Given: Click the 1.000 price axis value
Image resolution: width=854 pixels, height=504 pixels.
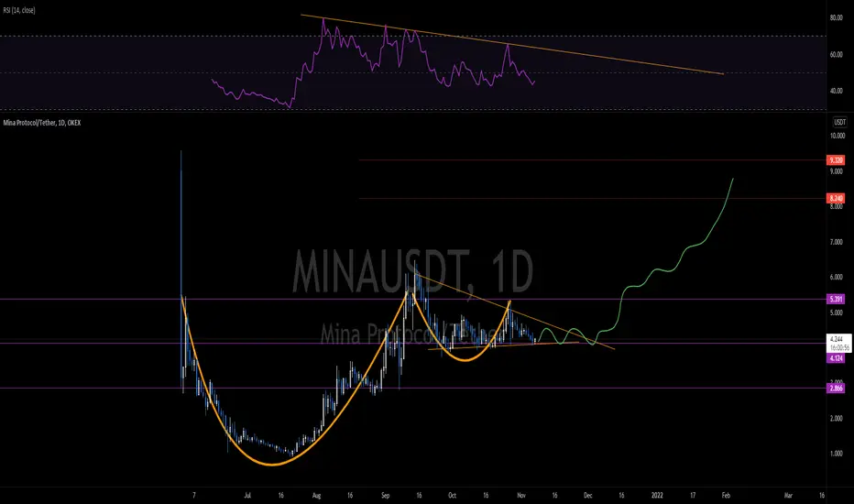Looking at the screenshot, I should tap(836, 454).
